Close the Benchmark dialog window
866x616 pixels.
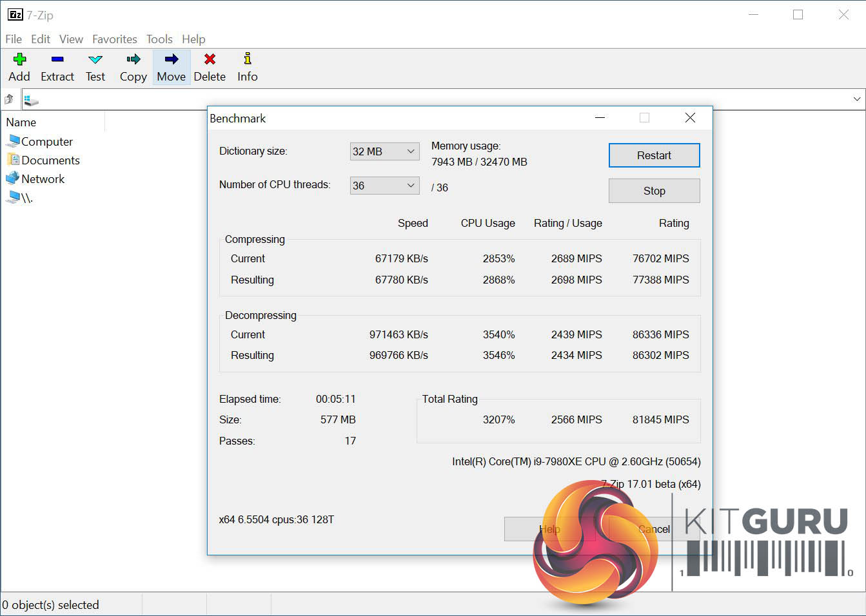point(690,118)
